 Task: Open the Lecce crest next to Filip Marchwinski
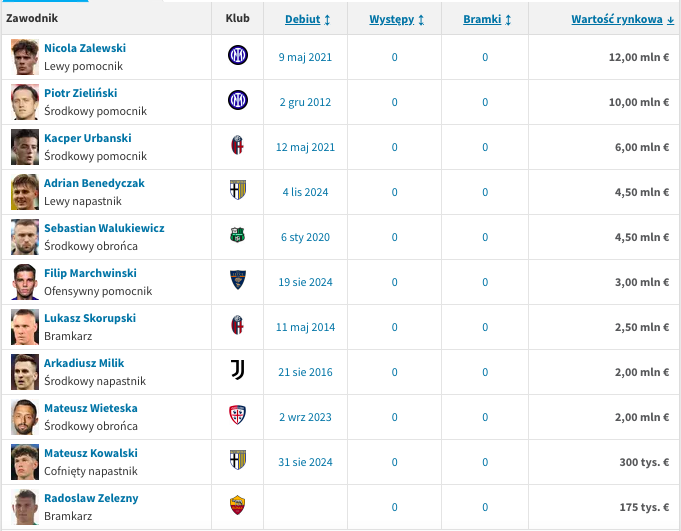point(238,280)
